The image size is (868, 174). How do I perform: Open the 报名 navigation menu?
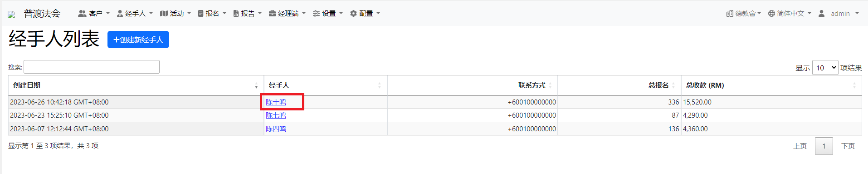click(212, 14)
